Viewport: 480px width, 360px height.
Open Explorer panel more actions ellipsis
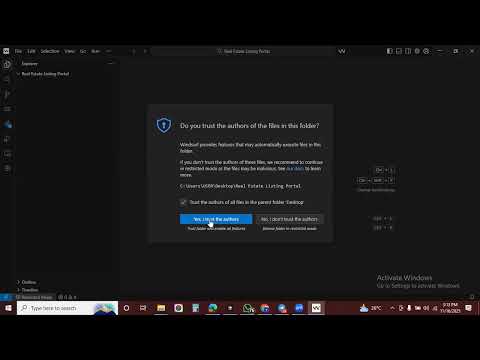pyautogui.click(x=111, y=63)
